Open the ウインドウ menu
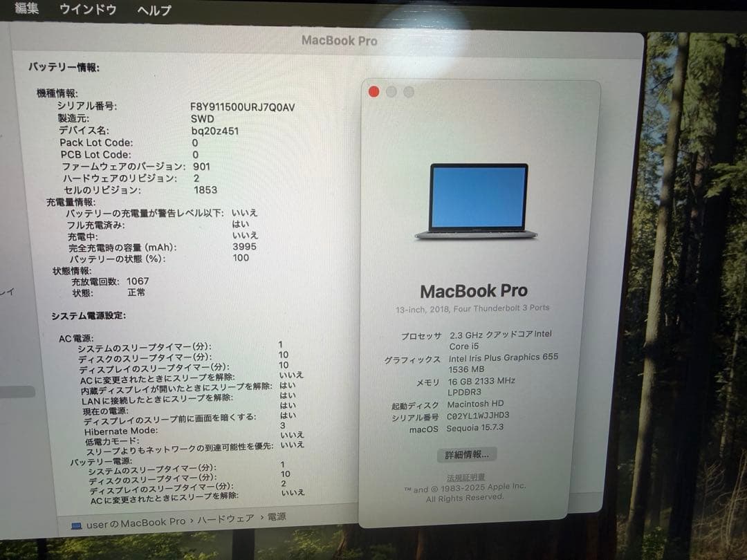 (x=87, y=9)
